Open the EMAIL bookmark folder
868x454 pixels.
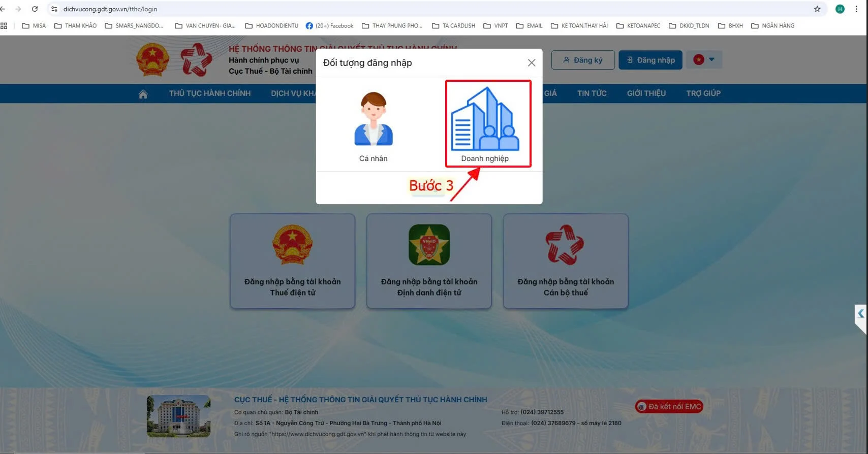[x=529, y=25]
